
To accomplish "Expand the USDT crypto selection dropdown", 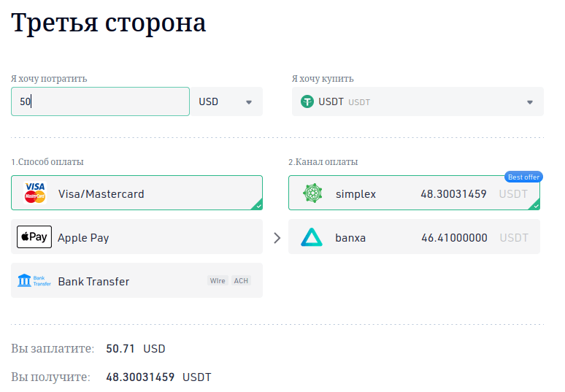I will (418, 102).
